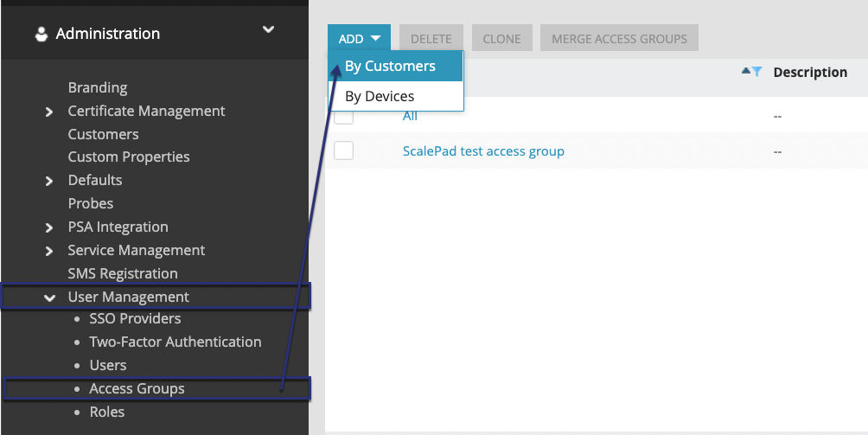
Task: Choose By Customers from ADD menu
Action: [x=395, y=66]
